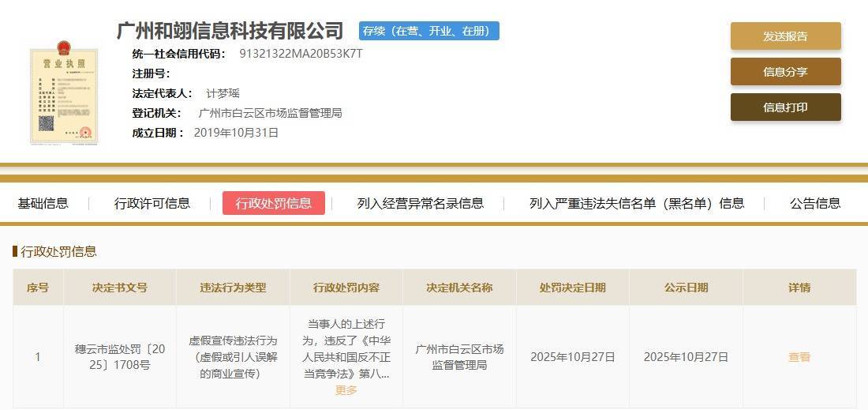Open the 列入严重违法失信名单（黑名单）信息 tab
The width and height of the screenshot is (868, 410).
pyautogui.click(x=637, y=203)
